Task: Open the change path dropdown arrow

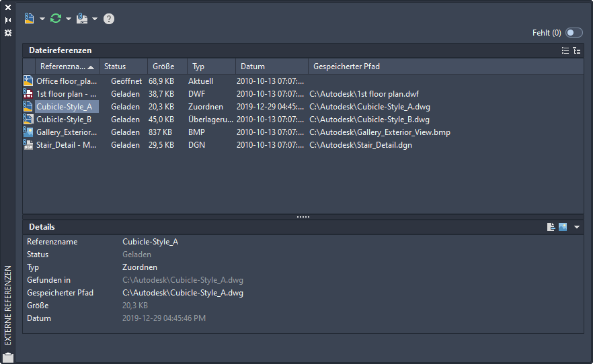Action: point(95,19)
